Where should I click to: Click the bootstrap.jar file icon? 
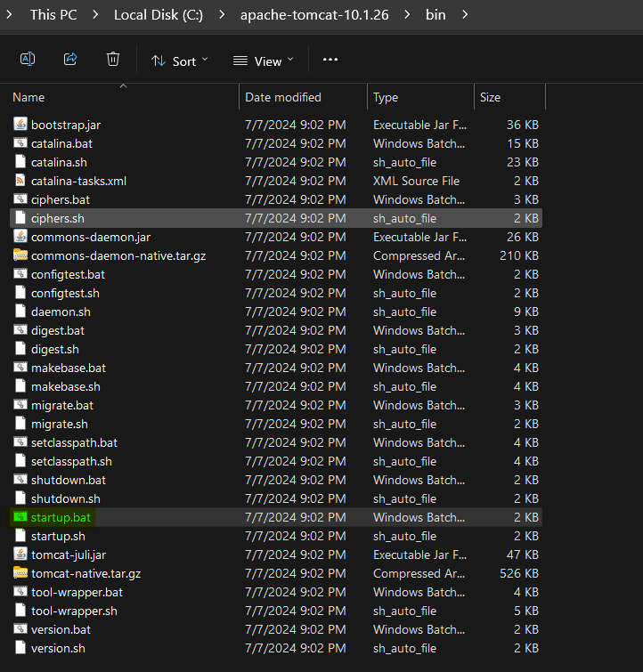click(x=20, y=125)
